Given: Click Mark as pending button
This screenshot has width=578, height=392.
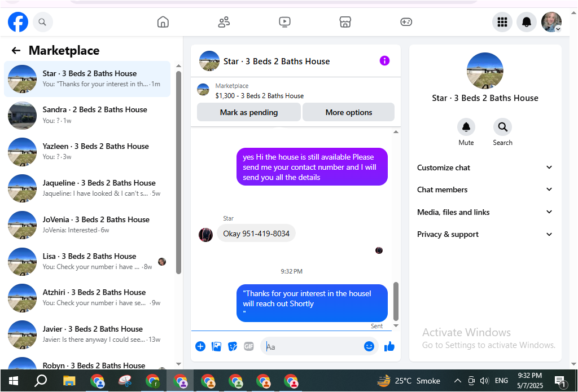Looking at the screenshot, I should coord(249,112).
